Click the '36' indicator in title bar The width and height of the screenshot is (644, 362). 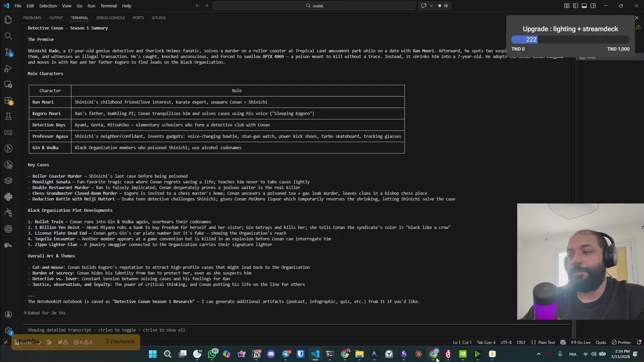[443, 6]
